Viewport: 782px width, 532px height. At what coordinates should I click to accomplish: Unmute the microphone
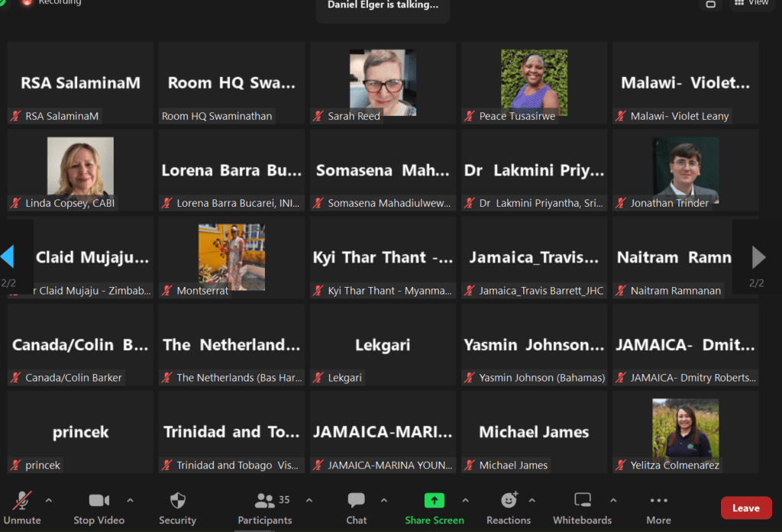[x=22, y=501]
